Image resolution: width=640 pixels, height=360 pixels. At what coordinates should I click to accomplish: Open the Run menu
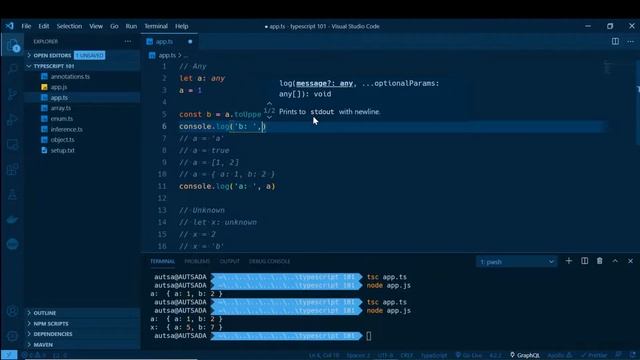(131, 26)
